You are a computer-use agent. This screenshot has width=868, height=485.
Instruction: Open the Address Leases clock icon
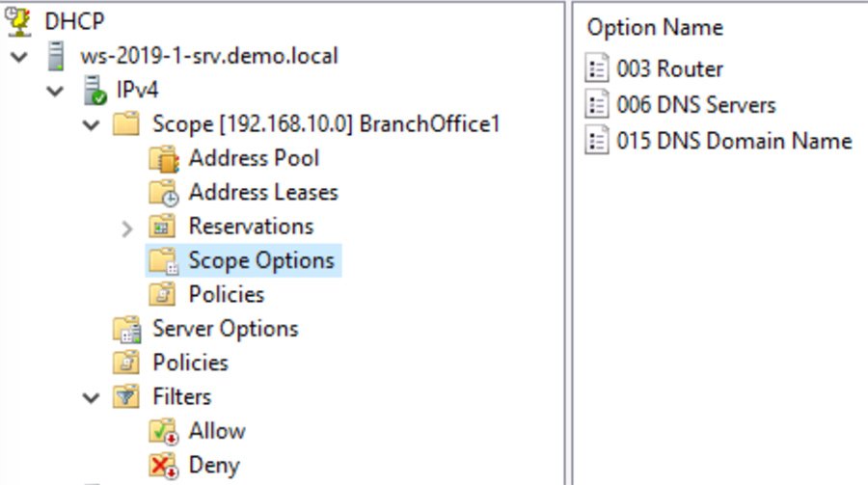coord(164,193)
